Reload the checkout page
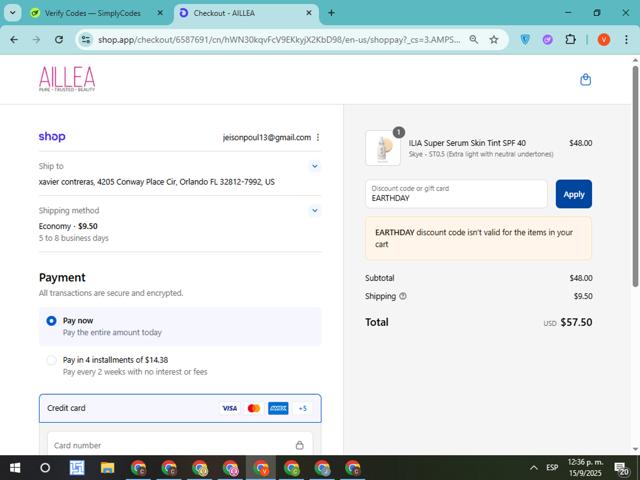 tap(59, 40)
